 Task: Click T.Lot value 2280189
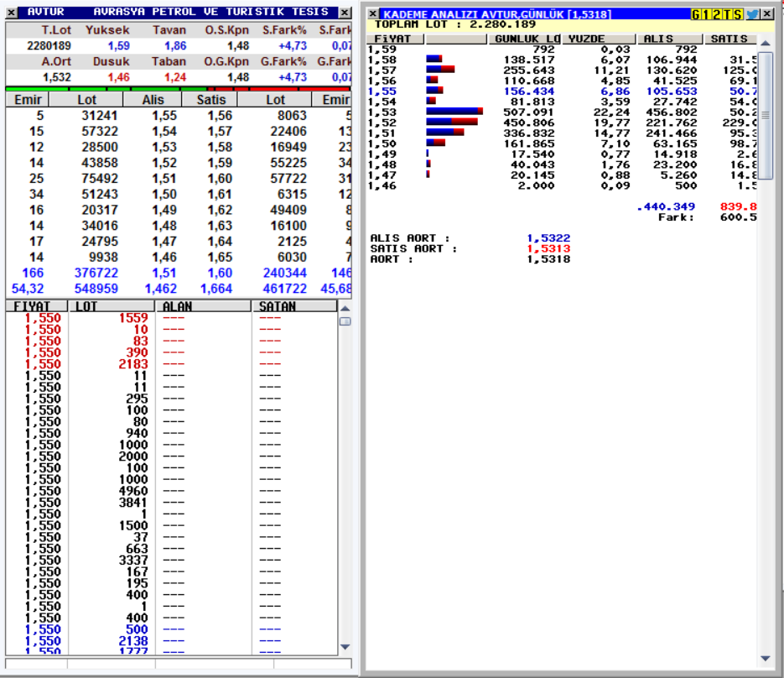(x=49, y=46)
